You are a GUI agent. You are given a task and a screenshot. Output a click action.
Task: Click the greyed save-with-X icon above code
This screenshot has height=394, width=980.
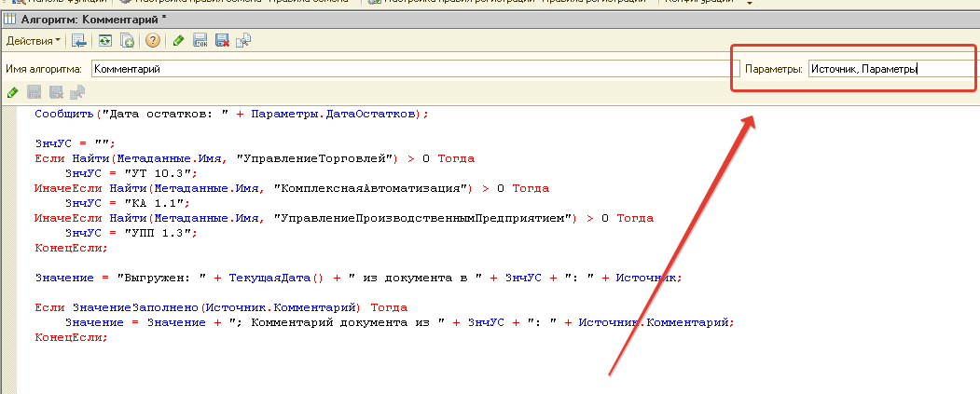click(x=56, y=92)
